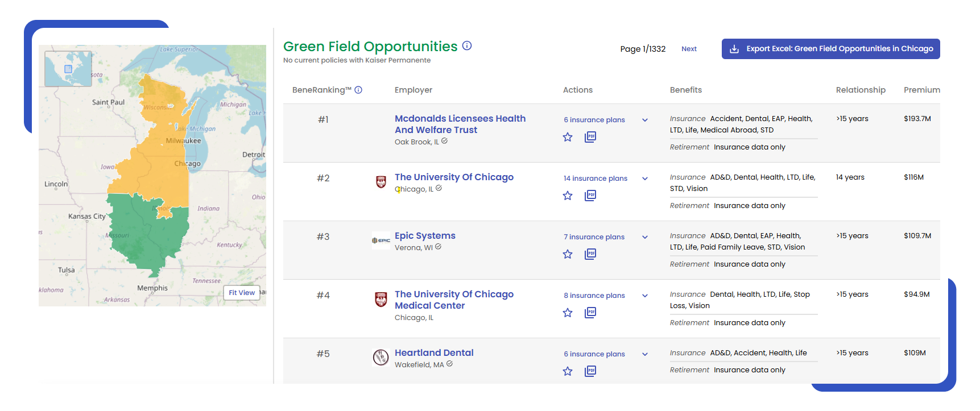Viewport: 980px width, 411px height.
Task: Click verified check icon next to Wakefield, MA
Action: [449, 364]
